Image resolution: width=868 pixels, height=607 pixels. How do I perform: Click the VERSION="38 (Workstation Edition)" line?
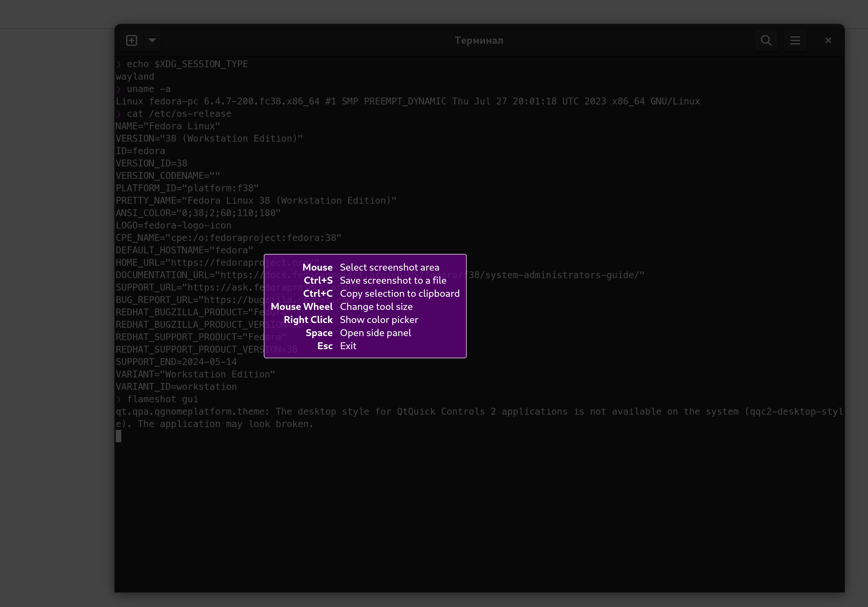210,139
